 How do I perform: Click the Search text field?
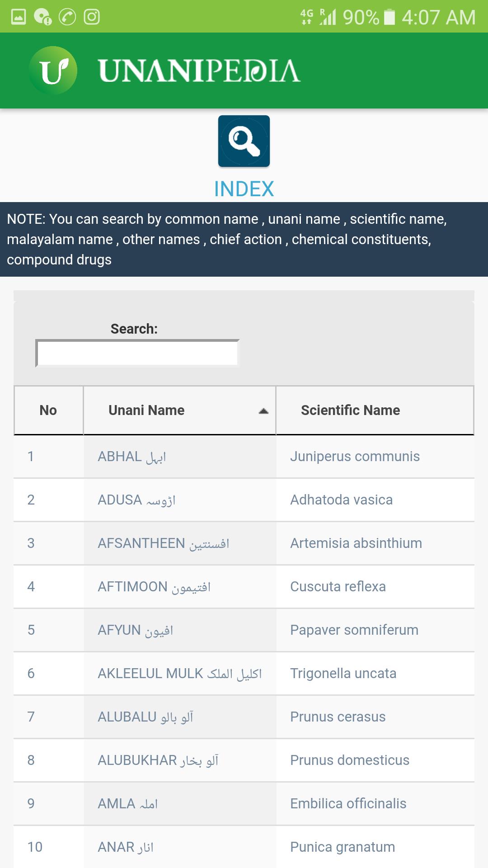tap(137, 353)
